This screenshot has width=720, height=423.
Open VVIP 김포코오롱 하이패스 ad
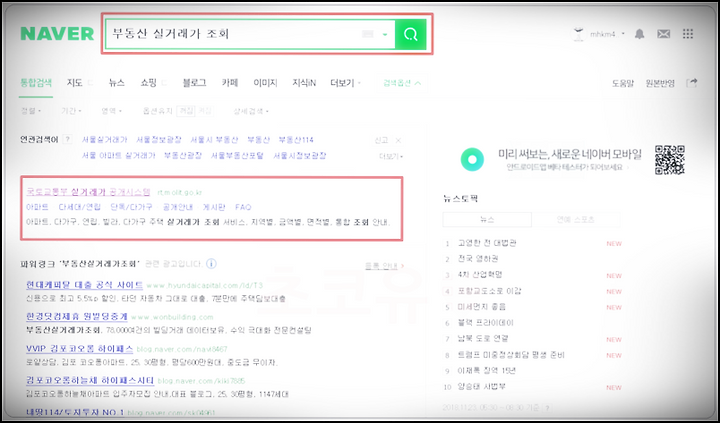(79, 349)
